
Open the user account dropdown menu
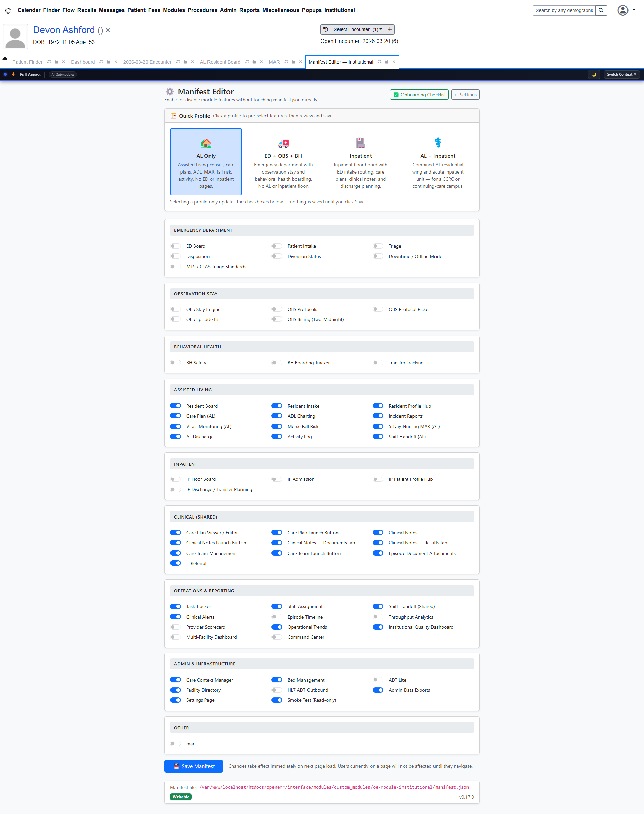pos(626,10)
